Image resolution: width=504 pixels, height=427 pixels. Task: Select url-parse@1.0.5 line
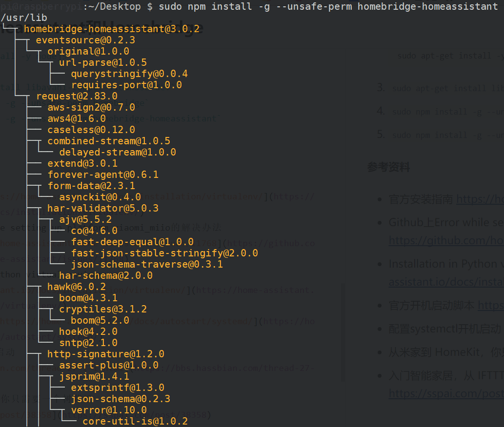pos(103,62)
